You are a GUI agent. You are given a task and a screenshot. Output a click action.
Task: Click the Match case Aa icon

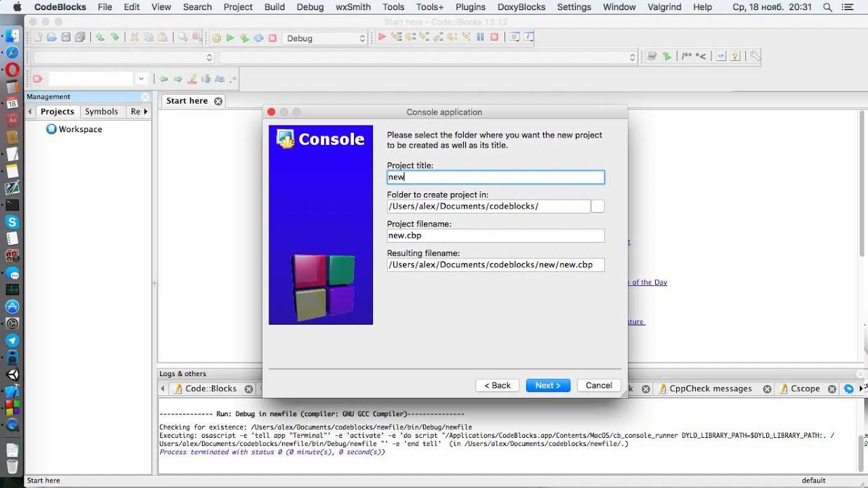click(220, 79)
